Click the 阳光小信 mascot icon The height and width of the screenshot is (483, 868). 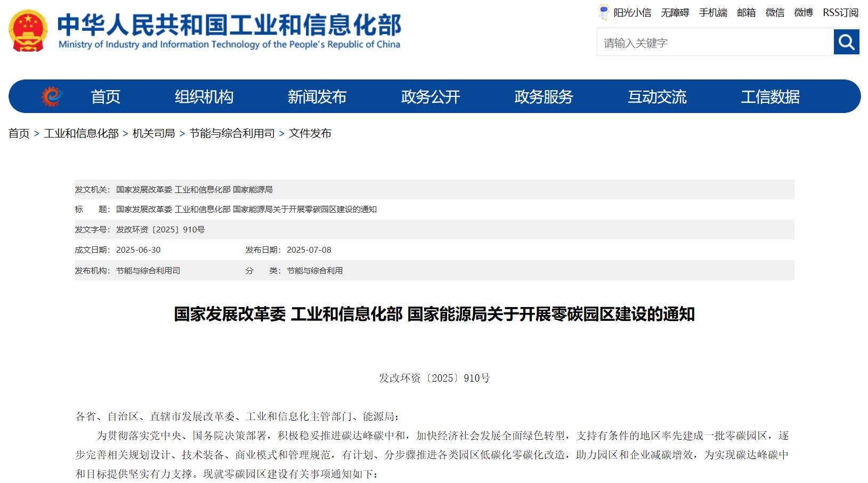pyautogui.click(x=603, y=12)
